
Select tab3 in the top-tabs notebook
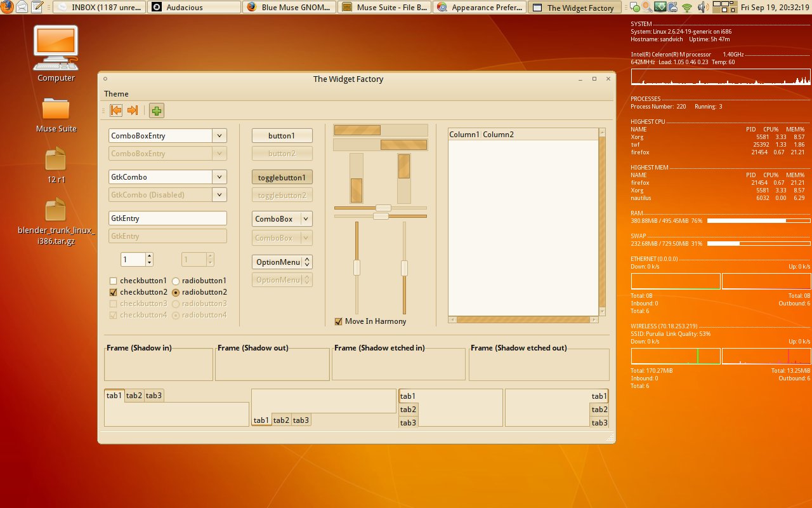click(154, 396)
